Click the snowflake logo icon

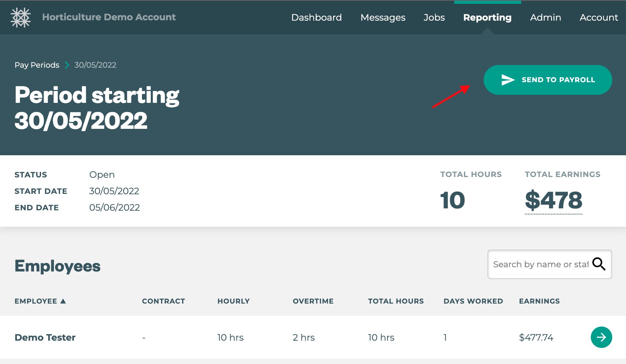point(21,18)
